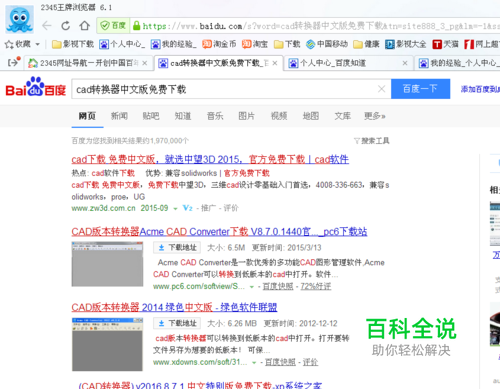Open the 影视下载 bookmark folder
Viewport: 500px width, 389px height.
(x=73, y=44)
